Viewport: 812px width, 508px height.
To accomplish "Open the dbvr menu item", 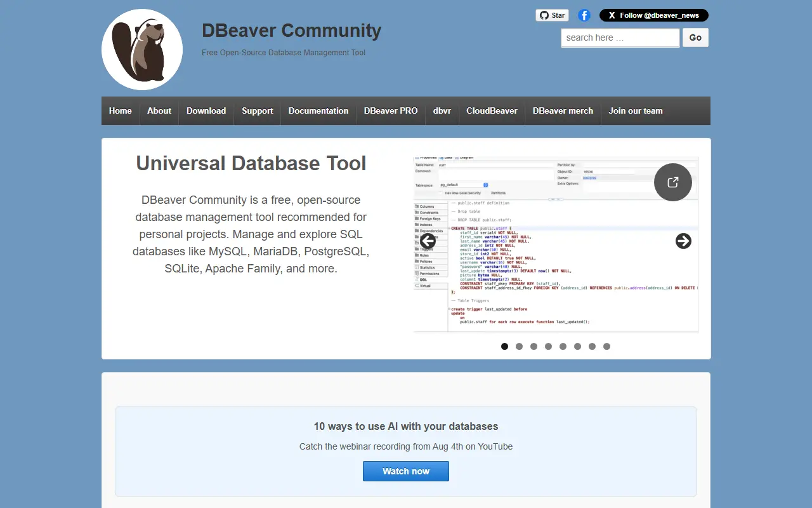I will (x=442, y=110).
